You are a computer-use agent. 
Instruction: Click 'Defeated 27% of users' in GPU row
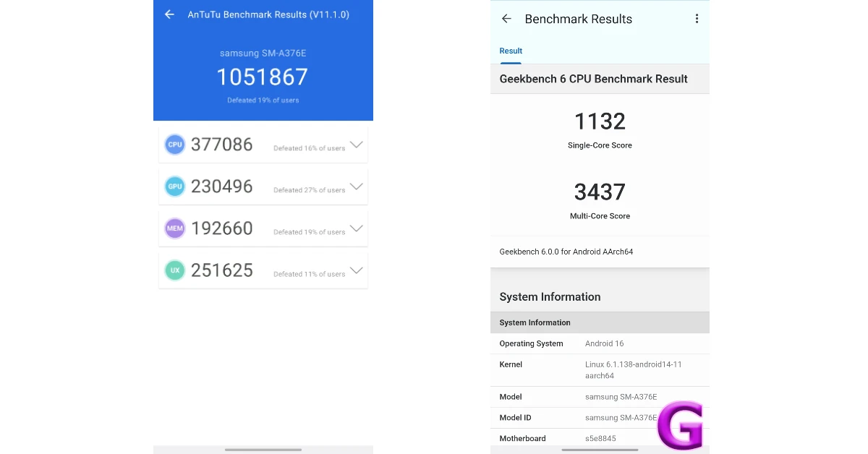coord(309,190)
